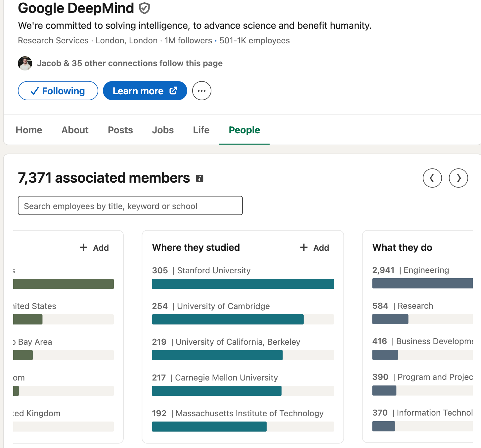Filter by Stanford University bar
481x448 pixels.
(243, 284)
